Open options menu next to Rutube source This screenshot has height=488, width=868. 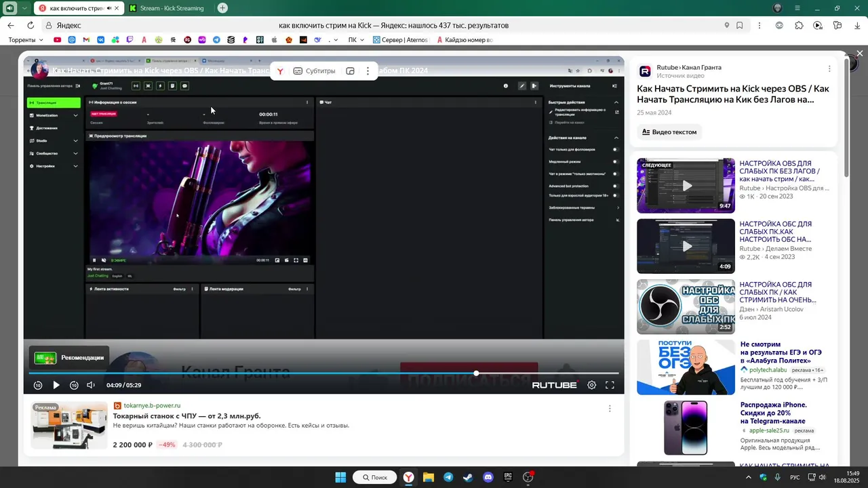(829, 68)
